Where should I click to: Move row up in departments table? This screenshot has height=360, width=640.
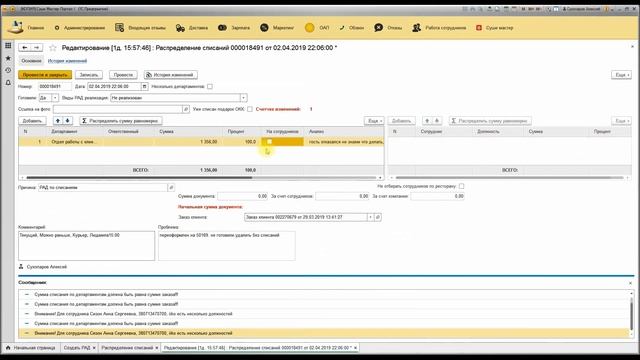click(x=58, y=121)
